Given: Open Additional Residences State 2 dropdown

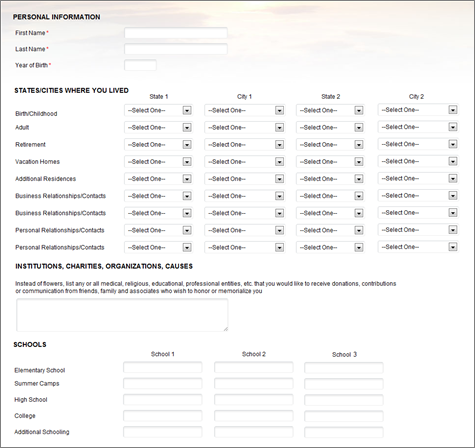Looking at the screenshot, I should click(x=330, y=179).
